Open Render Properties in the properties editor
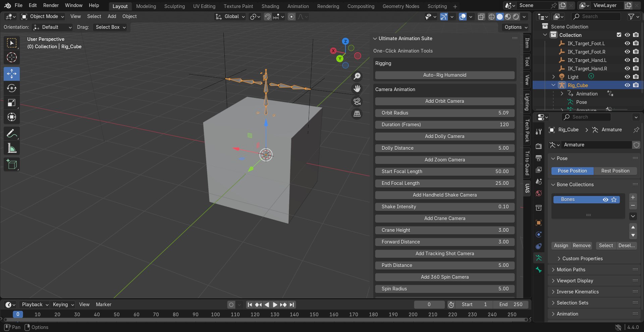 point(539,146)
